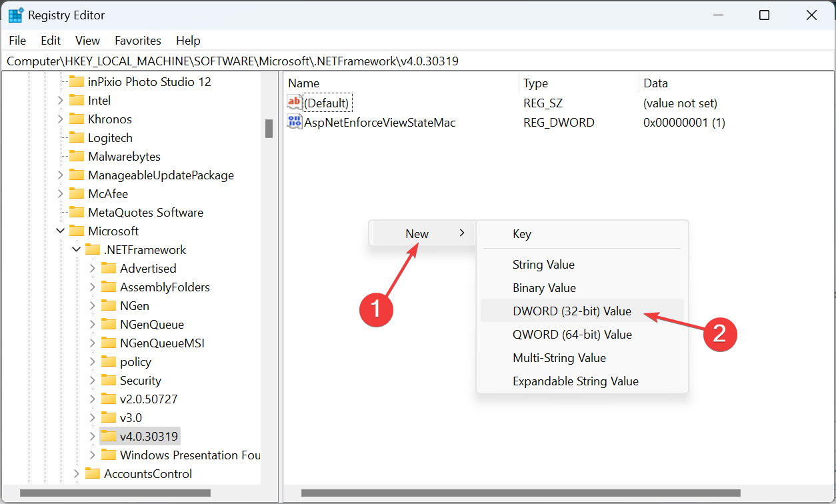Click the Logitech folder icon
836x504 pixels.
click(76, 137)
